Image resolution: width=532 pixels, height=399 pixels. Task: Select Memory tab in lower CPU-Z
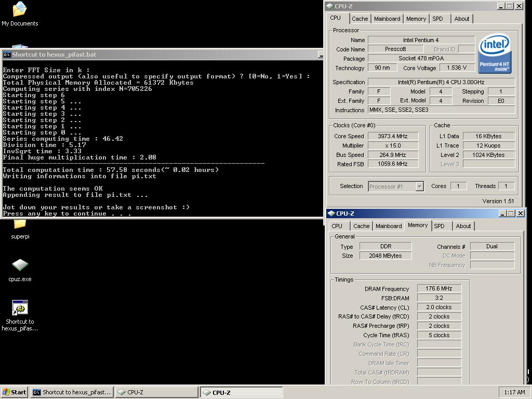[x=418, y=225]
